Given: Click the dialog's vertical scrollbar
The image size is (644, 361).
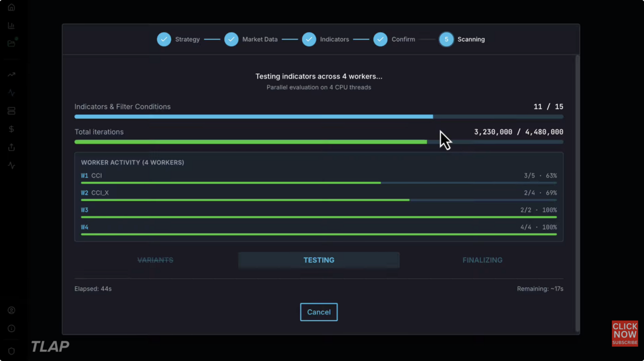Looking at the screenshot, I should click(x=577, y=193).
